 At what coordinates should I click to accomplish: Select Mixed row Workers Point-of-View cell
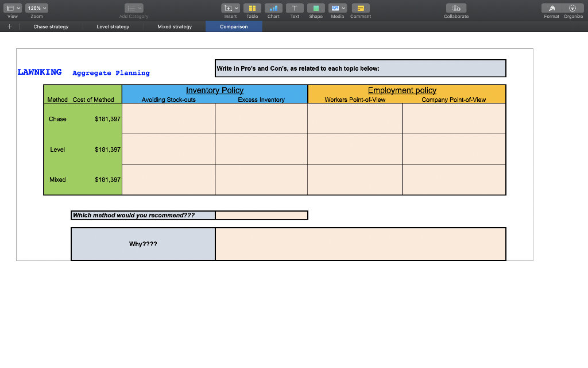tap(355, 180)
